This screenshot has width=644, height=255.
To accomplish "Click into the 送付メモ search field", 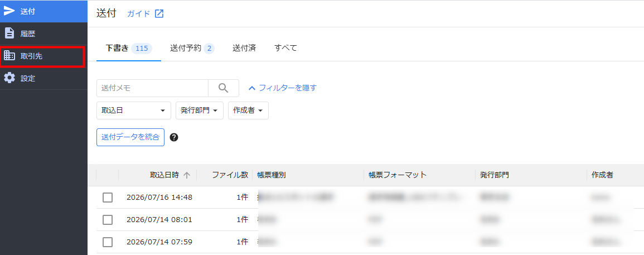I will 152,88.
